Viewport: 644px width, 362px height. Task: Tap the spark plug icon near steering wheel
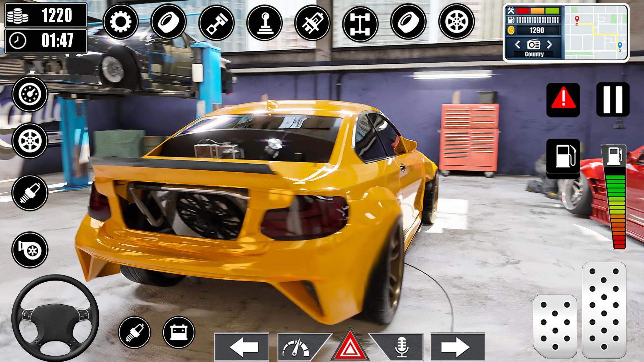[x=135, y=332]
